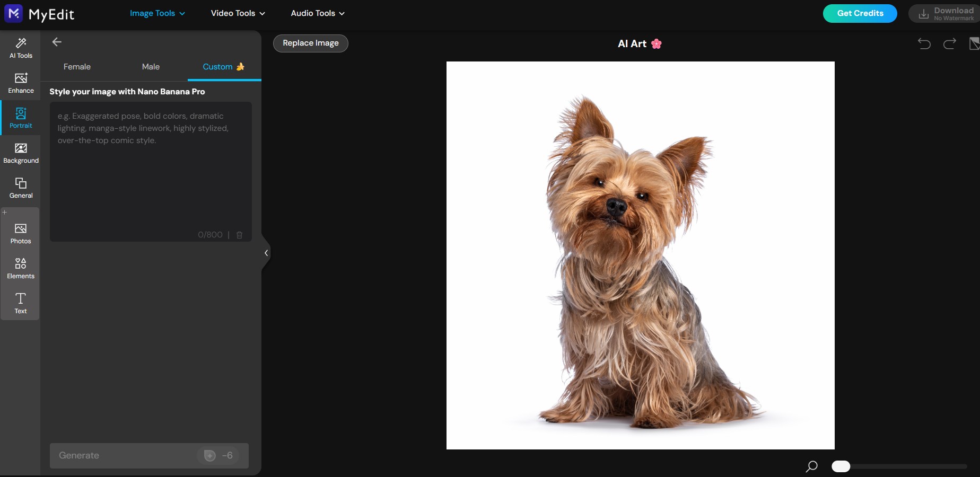Open the Elements panel

click(x=21, y=268)
